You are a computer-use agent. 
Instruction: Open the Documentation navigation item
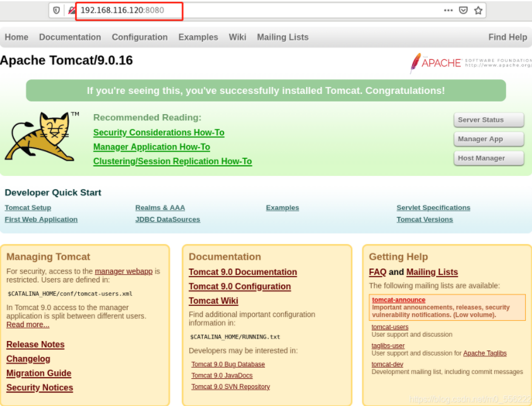coord(70,37)
